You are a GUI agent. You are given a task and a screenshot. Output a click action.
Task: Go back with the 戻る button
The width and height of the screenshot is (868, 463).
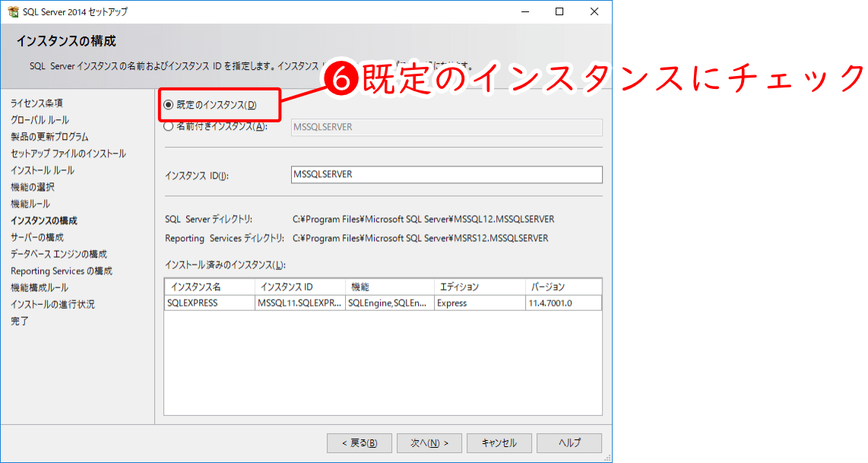[360, 443]
